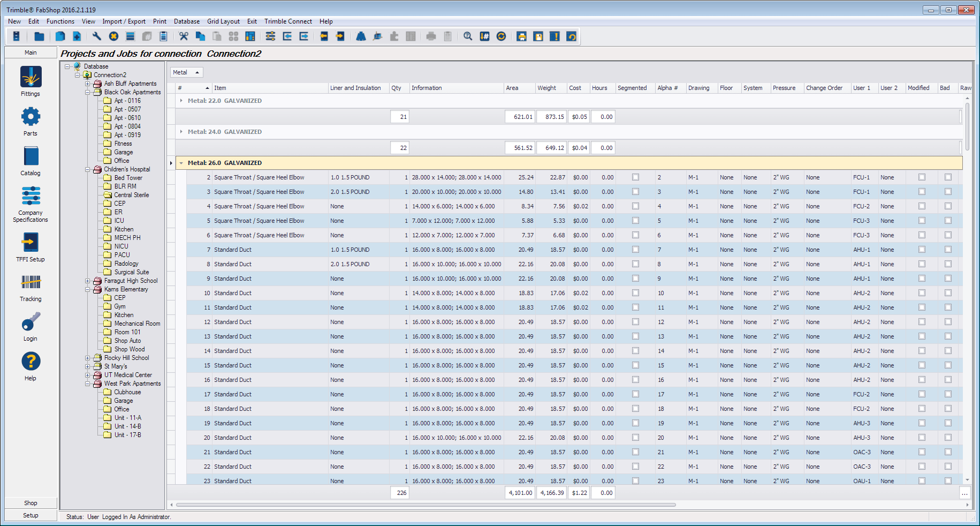
Task: Collapse the Metal 26.0 GALVANIZED group
Action: click(181, 163)
